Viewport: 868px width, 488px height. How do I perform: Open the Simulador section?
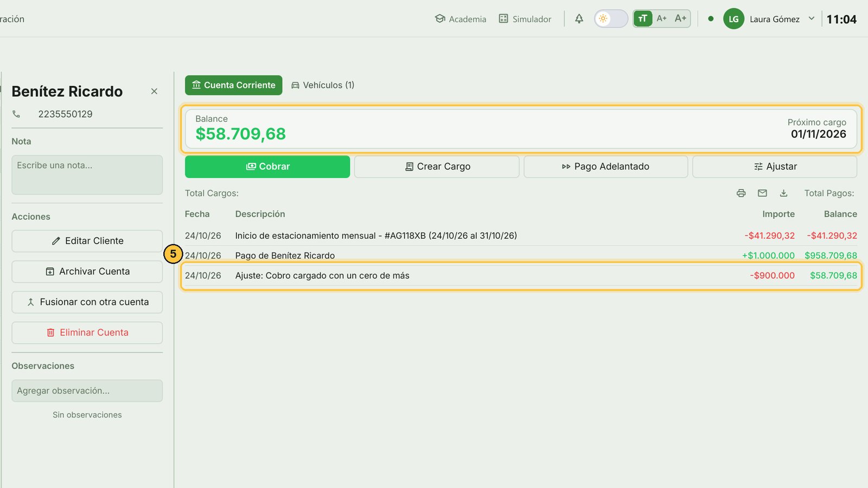coord(525,19)
